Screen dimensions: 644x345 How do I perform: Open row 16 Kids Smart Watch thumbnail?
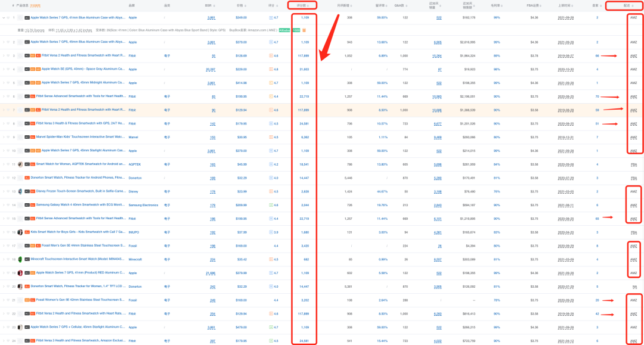tap(20, 232)
